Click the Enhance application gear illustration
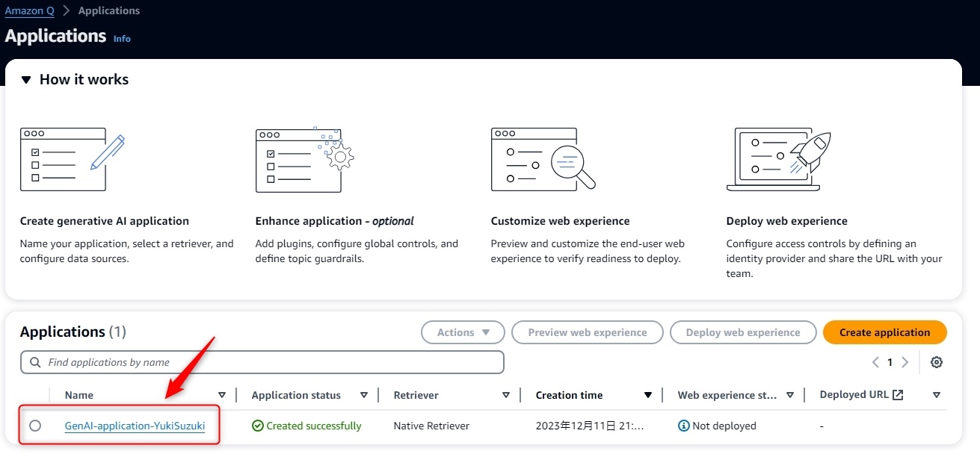The height and width of the screenshot is (457, 980). pyautogui.click(x=304, y=159)
